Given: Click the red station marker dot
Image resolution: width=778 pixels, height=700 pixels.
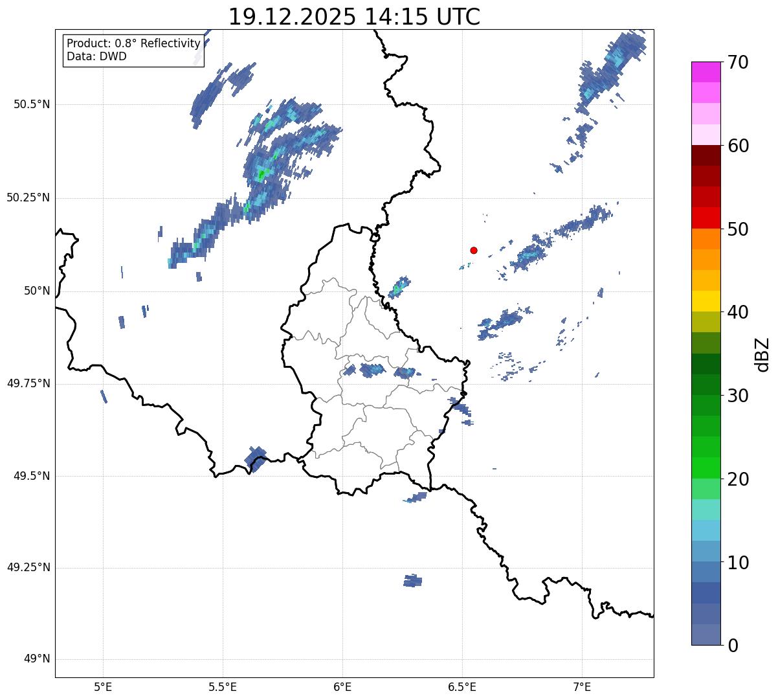Looking at the screenshot, I should [x=474, y=250].
